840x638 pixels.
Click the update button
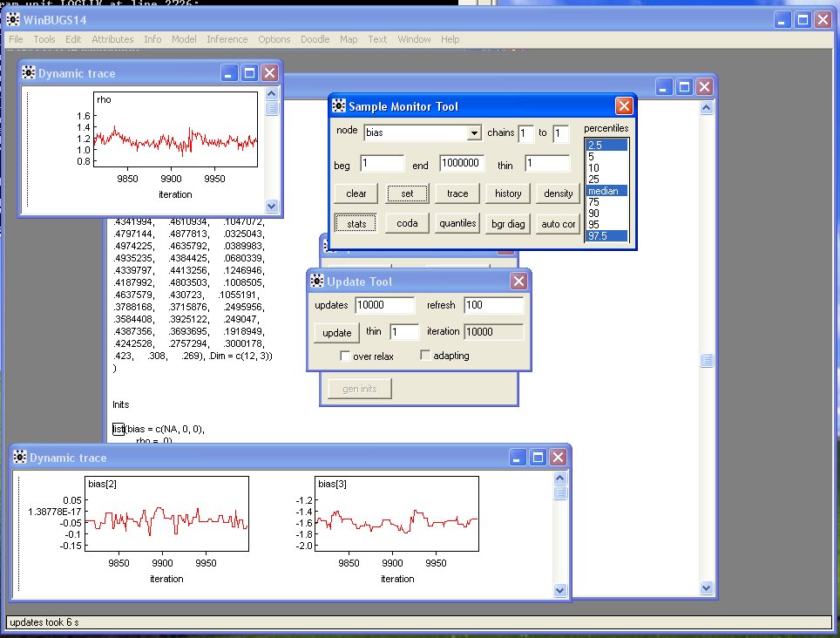pos(336,333)
